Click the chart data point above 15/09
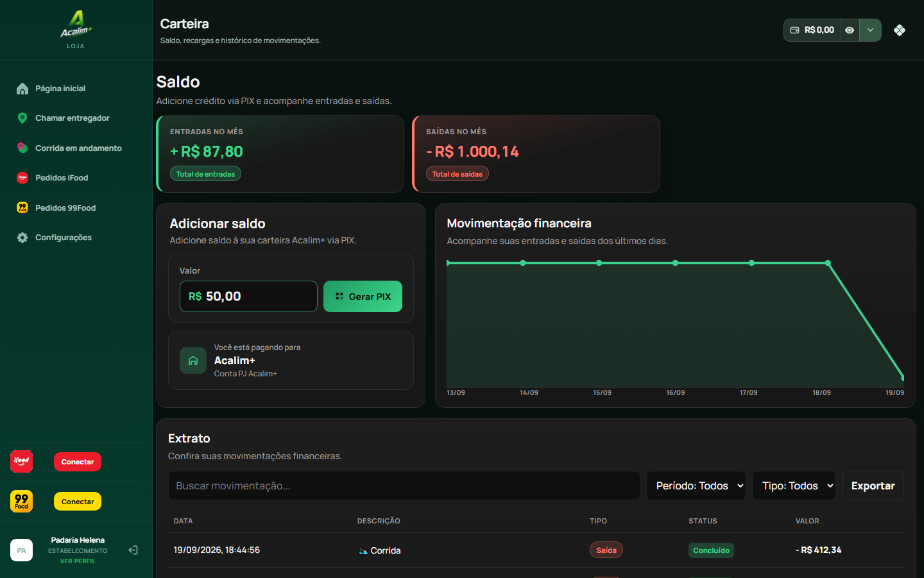The image size is (924, 578). point(599,263)
